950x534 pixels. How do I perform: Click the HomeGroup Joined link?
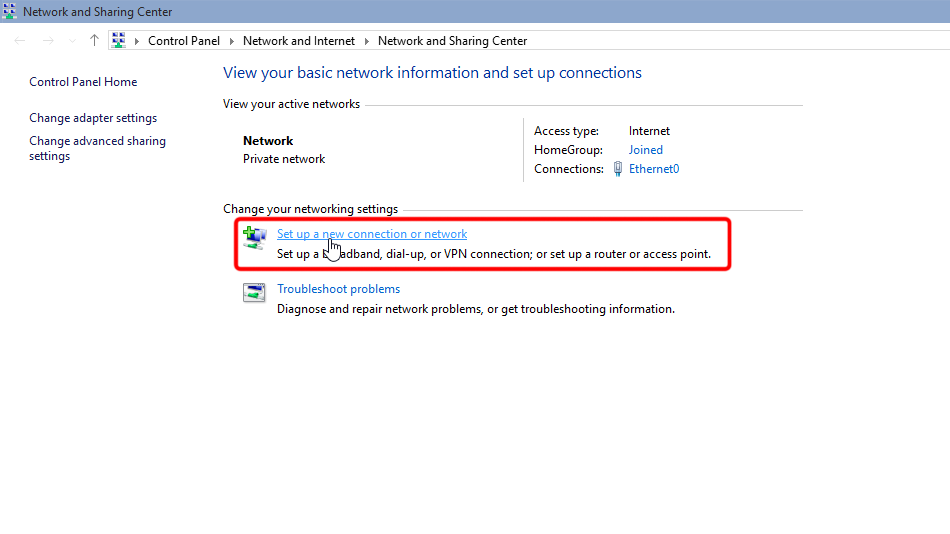pyautogui.click(x=645, y=150)
